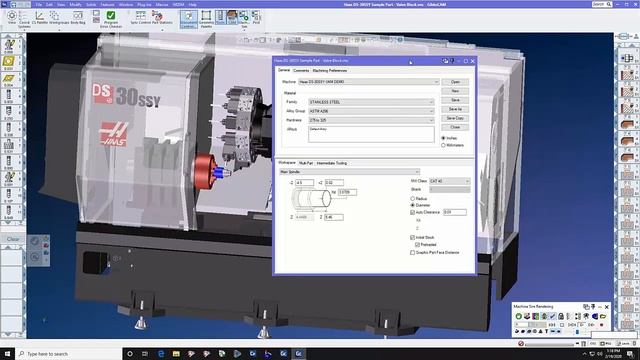Click the Save Copy button

[455, 118]
